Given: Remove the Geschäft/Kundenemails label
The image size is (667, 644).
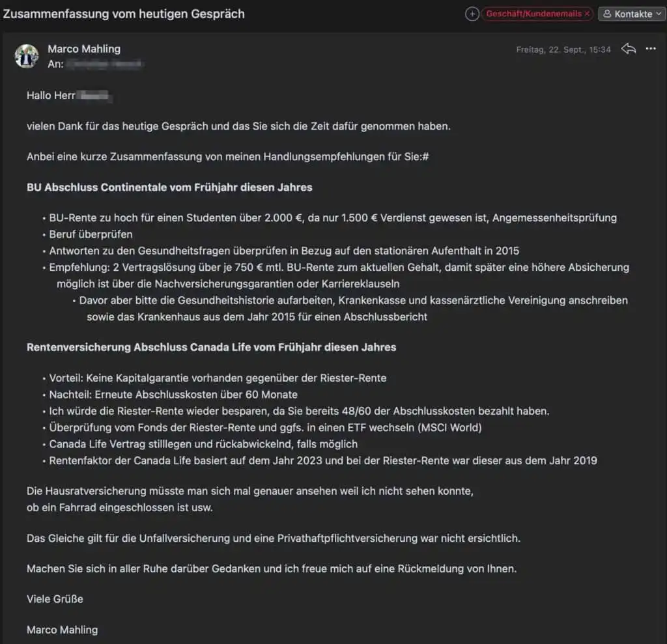Looking at the screenshot, I should (x=587, y=14).
